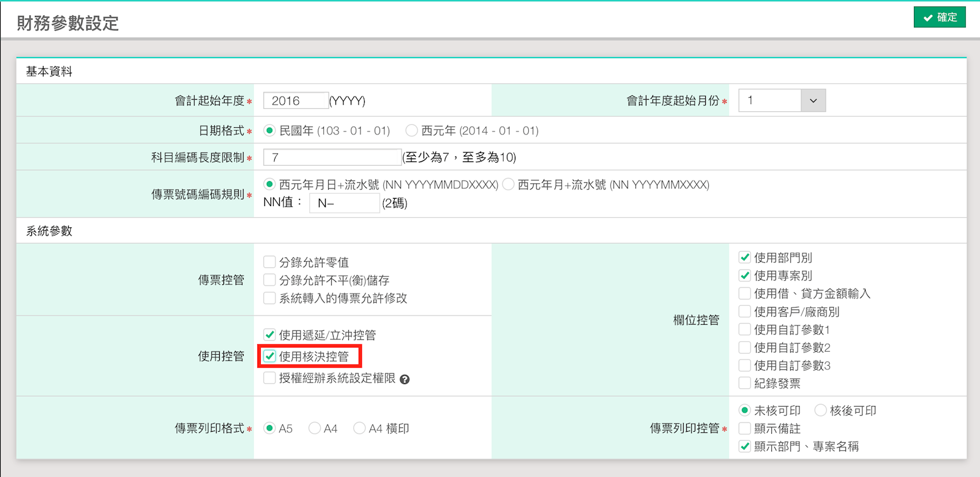This screenshot has width=980, height=477.
Task: Click the 會計起始年度 input field
Action: pos(296,101)
